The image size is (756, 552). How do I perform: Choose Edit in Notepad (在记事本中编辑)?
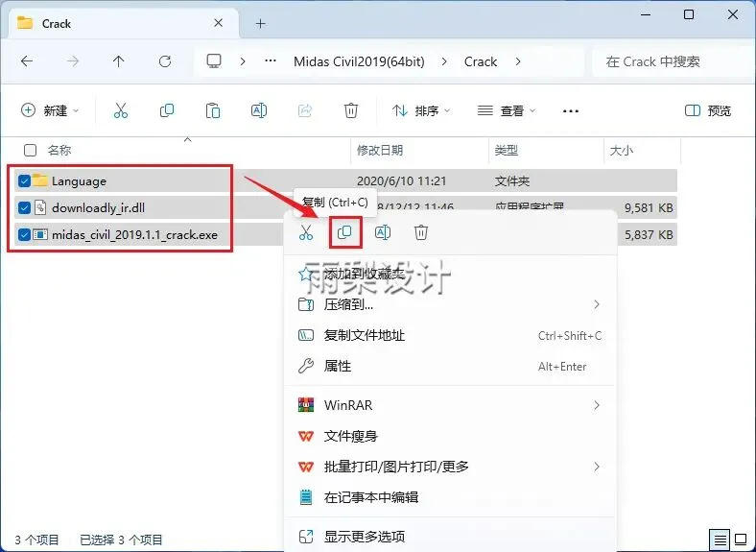tap(450, 497)
